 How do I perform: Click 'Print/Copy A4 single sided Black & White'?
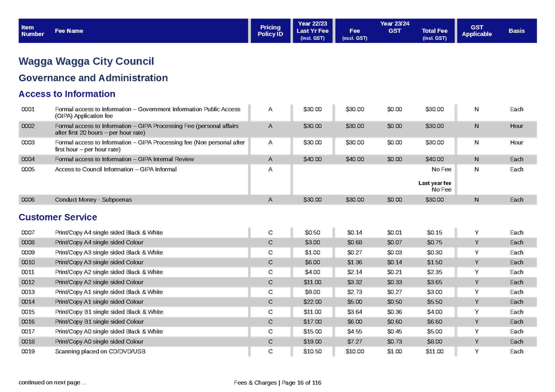109,232
